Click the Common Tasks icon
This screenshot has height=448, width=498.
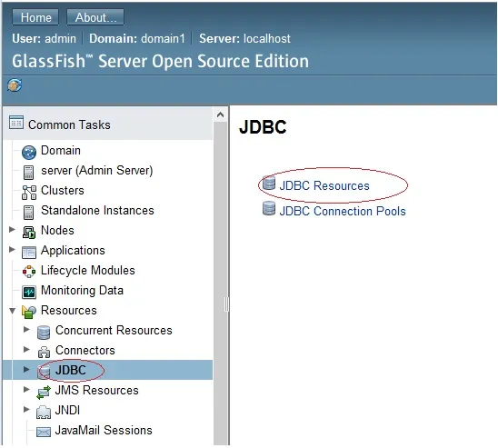coord(15,123)
